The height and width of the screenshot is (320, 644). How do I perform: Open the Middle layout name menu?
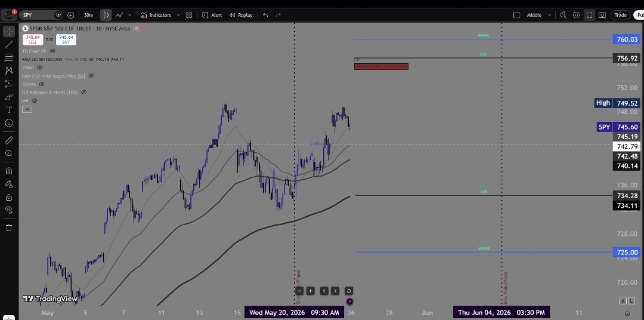(534, 15)
